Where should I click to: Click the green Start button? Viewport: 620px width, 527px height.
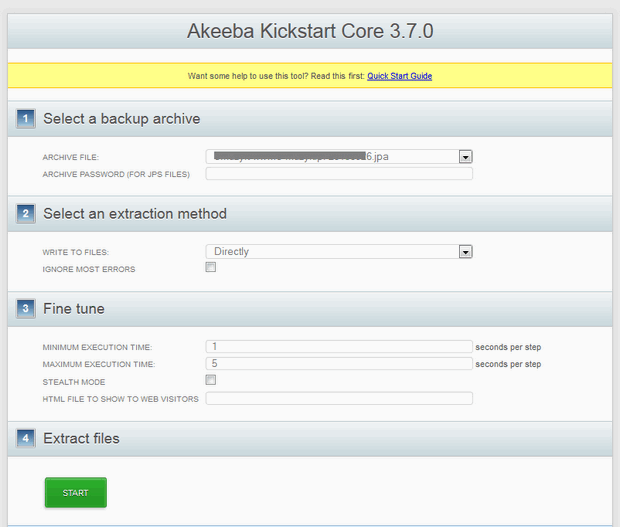point(76,493)
